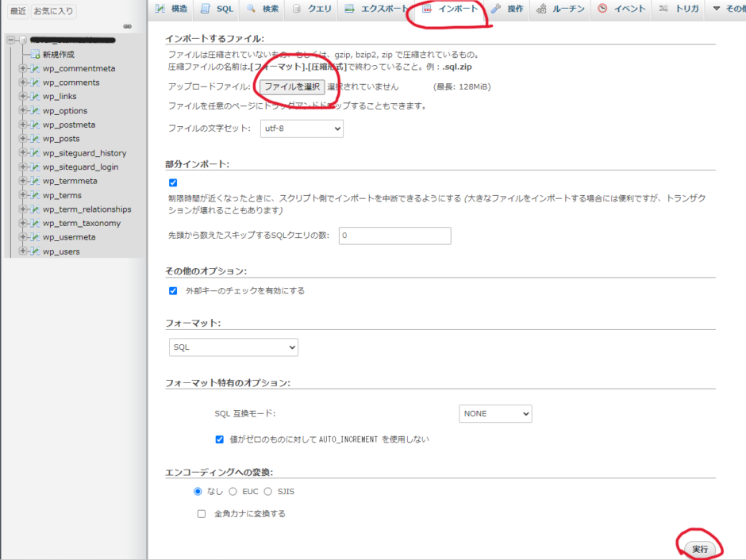Viewport: 746px width, 560px height.
Task: Click the skipped SQL queries number field
Action: [x=394, y=236]
